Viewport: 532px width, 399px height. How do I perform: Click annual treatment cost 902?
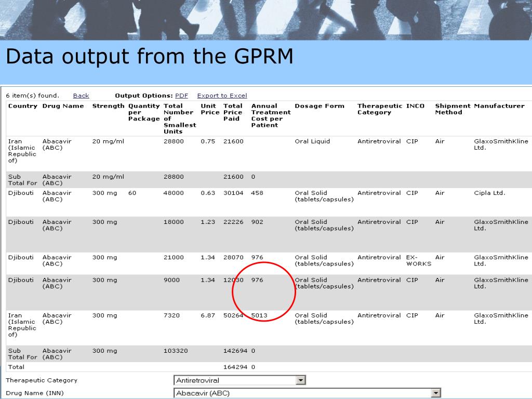coord(257,222)
